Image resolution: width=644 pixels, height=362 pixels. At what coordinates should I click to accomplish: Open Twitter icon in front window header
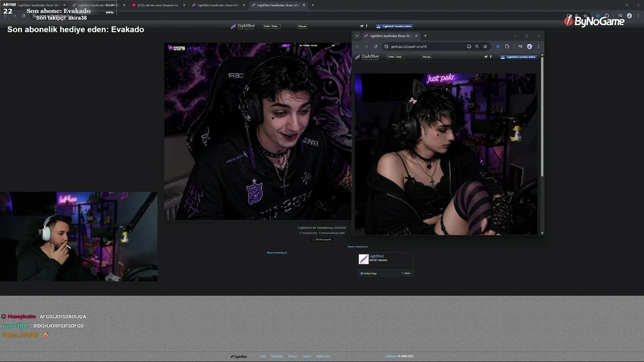(486, 57)
